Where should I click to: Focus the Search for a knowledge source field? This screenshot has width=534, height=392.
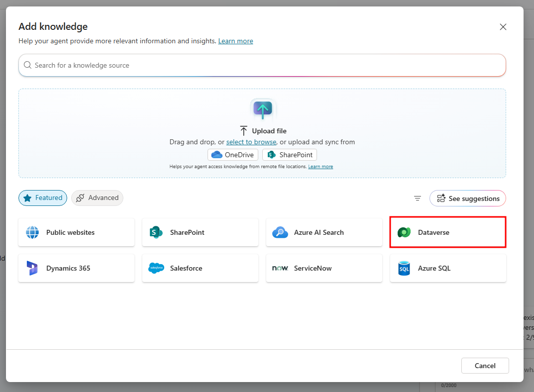tap(262, 65)
